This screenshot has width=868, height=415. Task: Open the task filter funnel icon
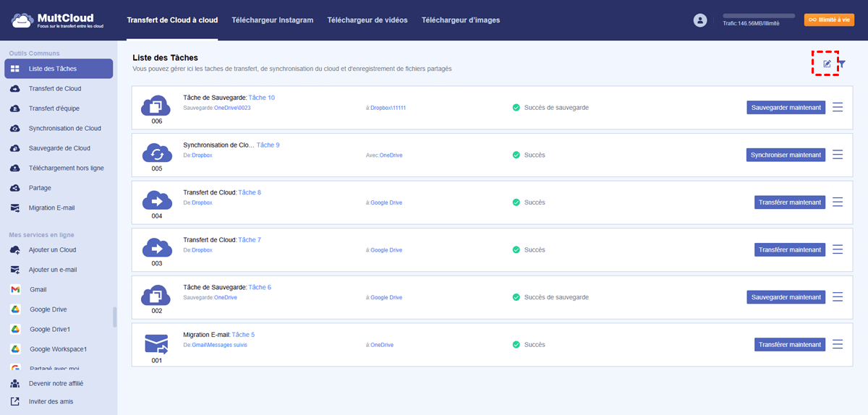tap(842, 64)
